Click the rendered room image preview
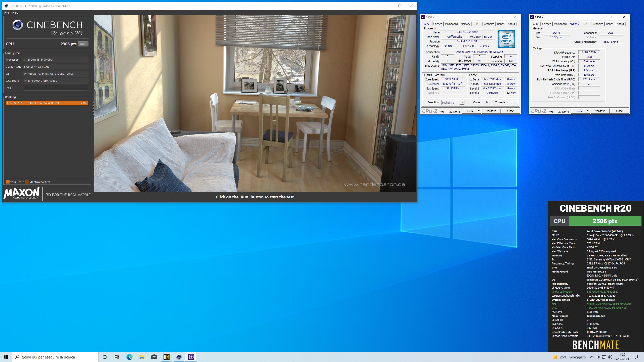 tap(255, 104)
